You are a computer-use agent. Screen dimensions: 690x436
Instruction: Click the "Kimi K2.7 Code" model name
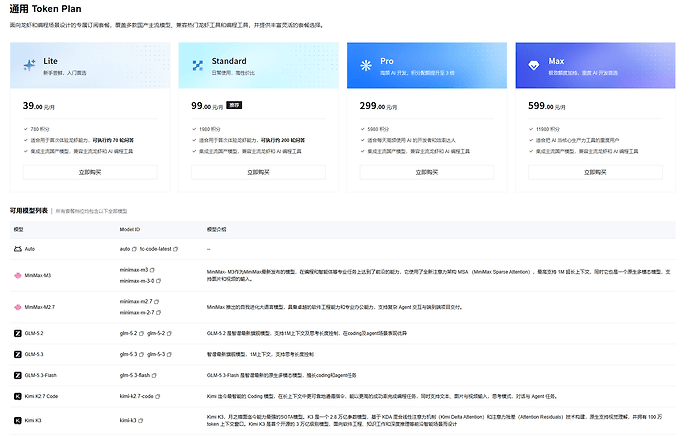click(41, 396)
